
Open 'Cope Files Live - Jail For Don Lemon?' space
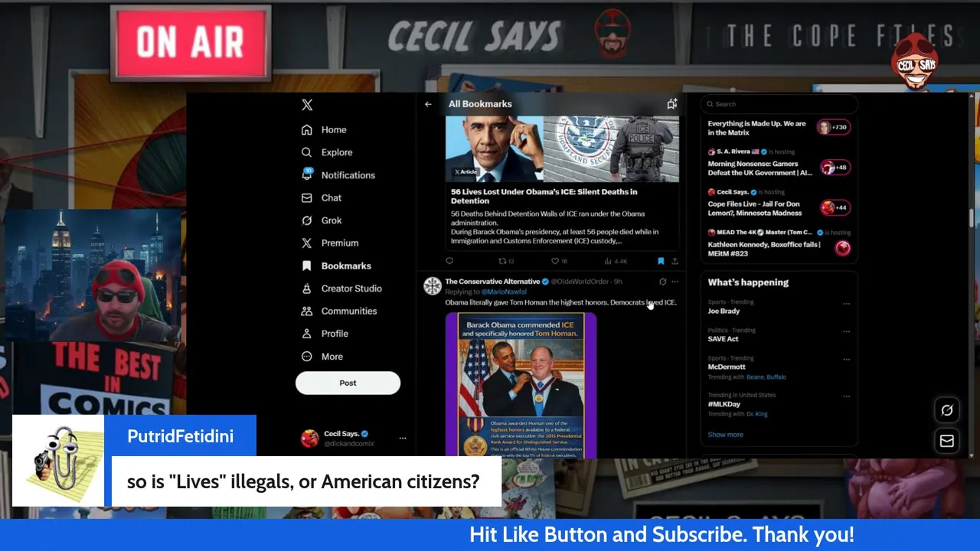[755, 209]
